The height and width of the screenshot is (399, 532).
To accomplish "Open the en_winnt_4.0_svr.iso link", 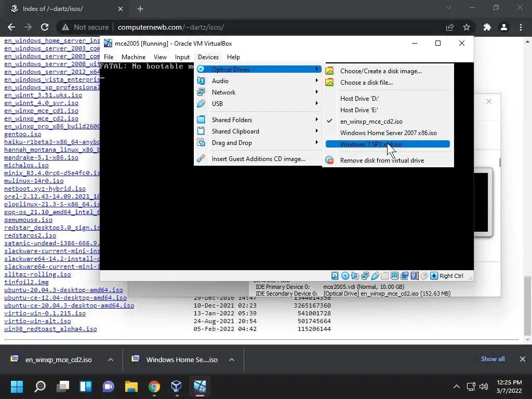I will point(41,103).
